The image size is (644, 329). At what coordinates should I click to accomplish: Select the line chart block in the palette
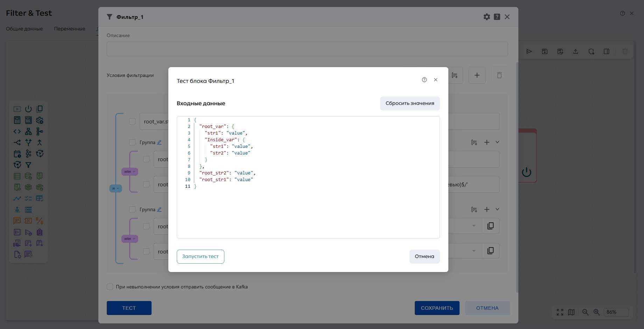pyautogui.click(x=17, y=198)
